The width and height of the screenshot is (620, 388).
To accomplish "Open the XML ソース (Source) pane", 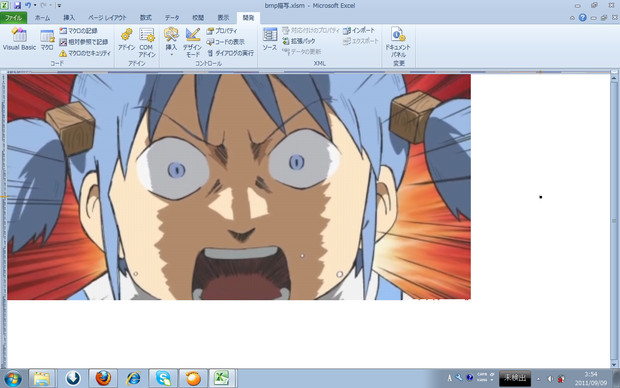I will click(270, 39).
